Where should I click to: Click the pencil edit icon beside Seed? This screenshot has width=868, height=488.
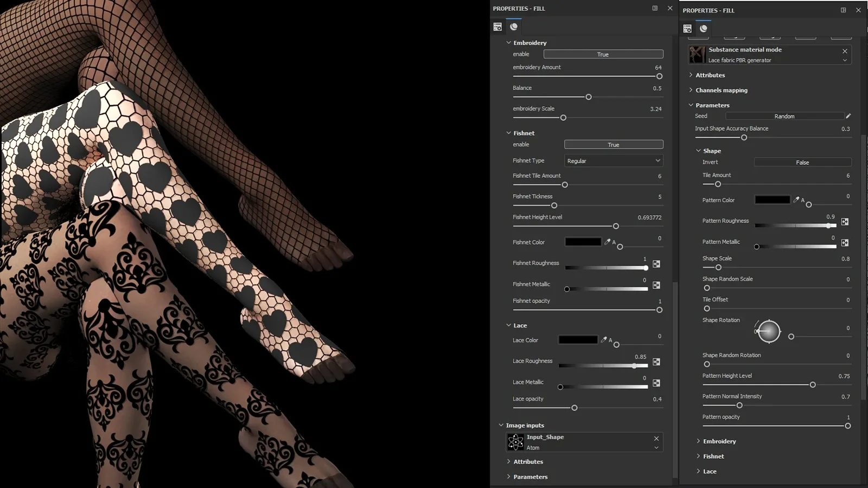(848, 115)
